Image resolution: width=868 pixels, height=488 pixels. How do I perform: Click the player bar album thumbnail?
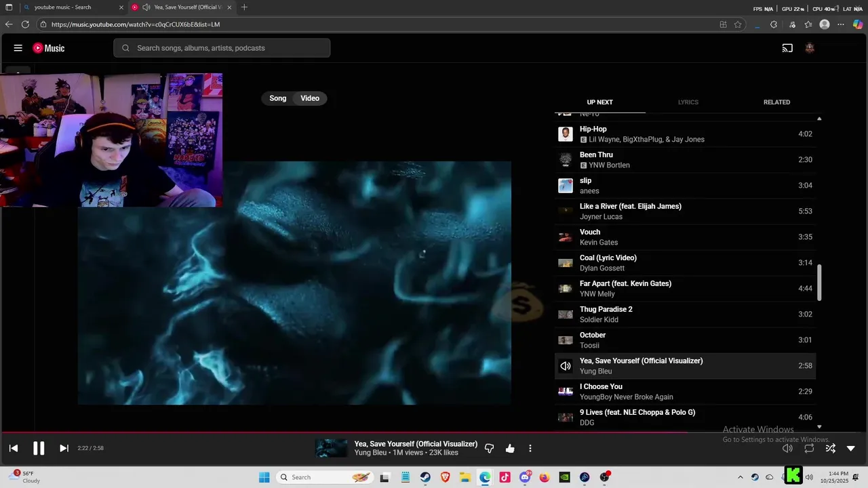point(331,448)
